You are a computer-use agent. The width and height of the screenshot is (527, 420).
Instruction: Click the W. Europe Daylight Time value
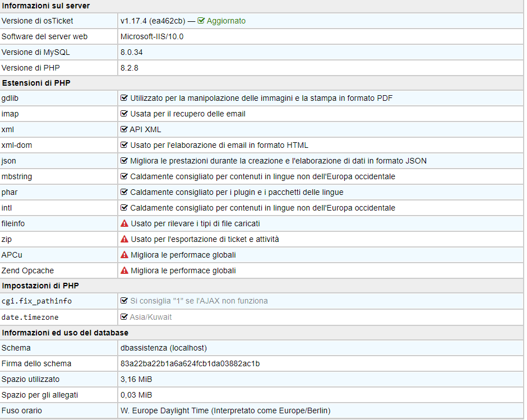tap(225, 410)
